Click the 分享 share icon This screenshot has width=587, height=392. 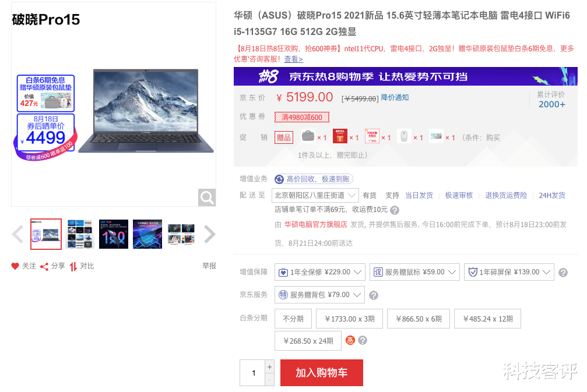(x=44, y=266)
